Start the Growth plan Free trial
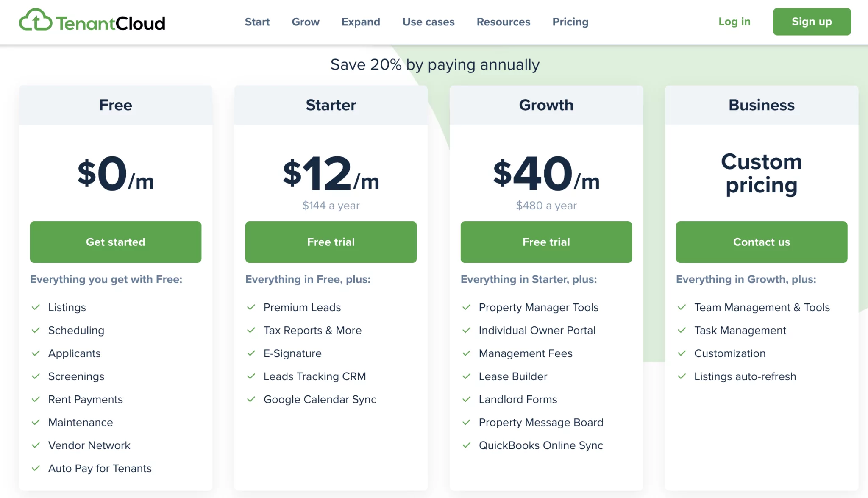 point(546,242)
